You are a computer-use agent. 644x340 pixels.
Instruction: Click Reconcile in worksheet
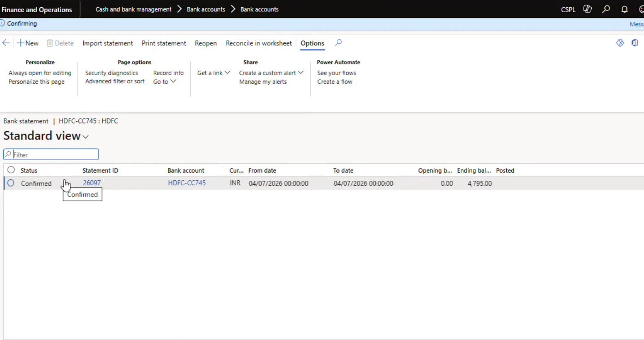click(258, 43)
